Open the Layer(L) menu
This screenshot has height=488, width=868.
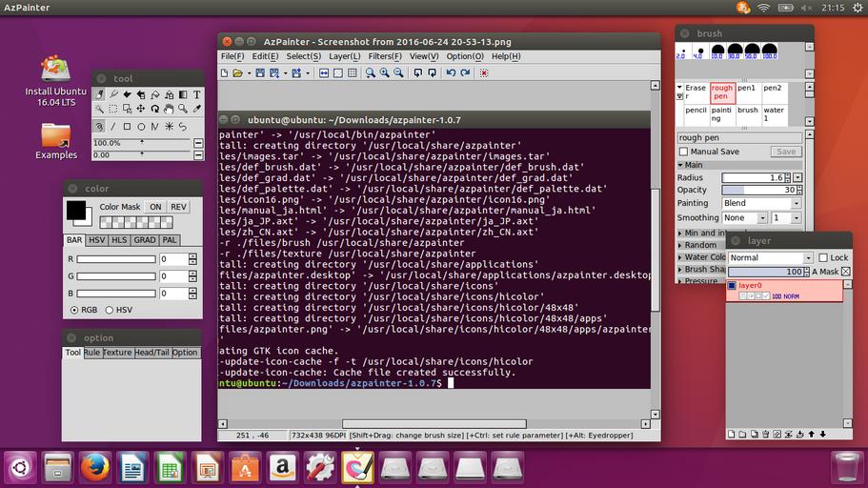click(x=344, y=56)
